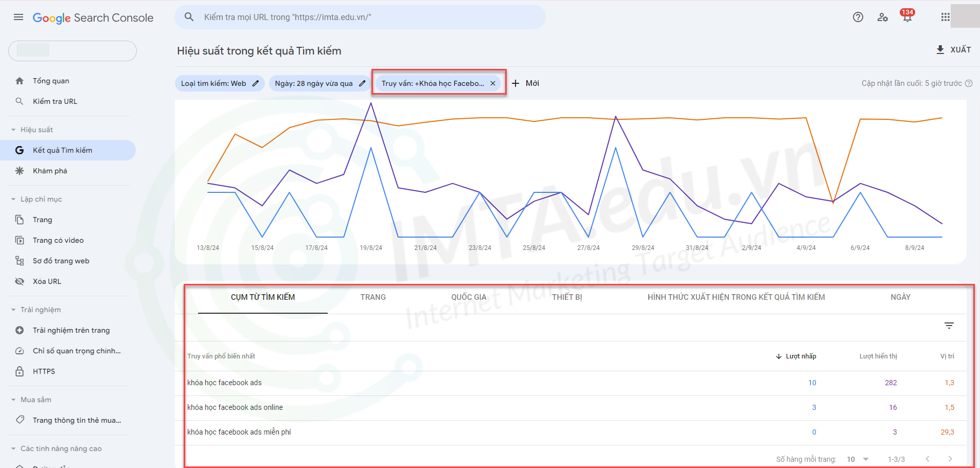Go to next table page arrow

[x=950, y=459]
